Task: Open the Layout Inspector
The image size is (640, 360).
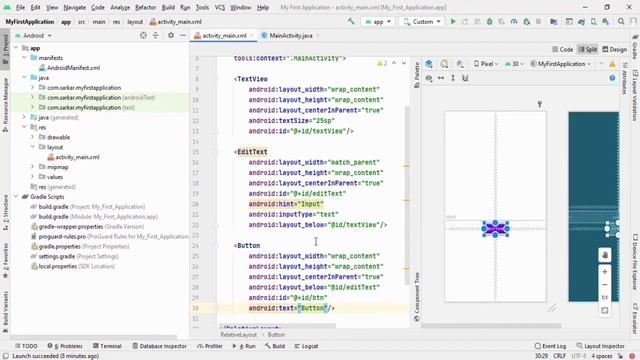Action: (x=600, y=346)
